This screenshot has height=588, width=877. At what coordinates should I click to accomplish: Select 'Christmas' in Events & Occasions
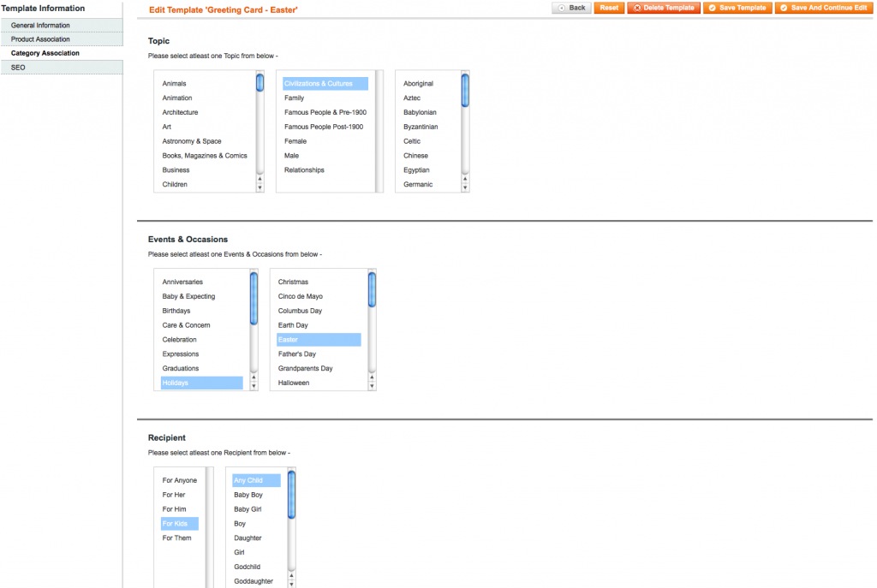tap(295, 282)
